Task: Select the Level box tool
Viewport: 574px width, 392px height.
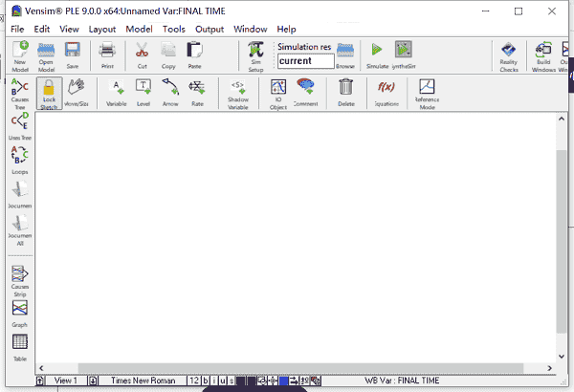Action: [x=143, y=92]
